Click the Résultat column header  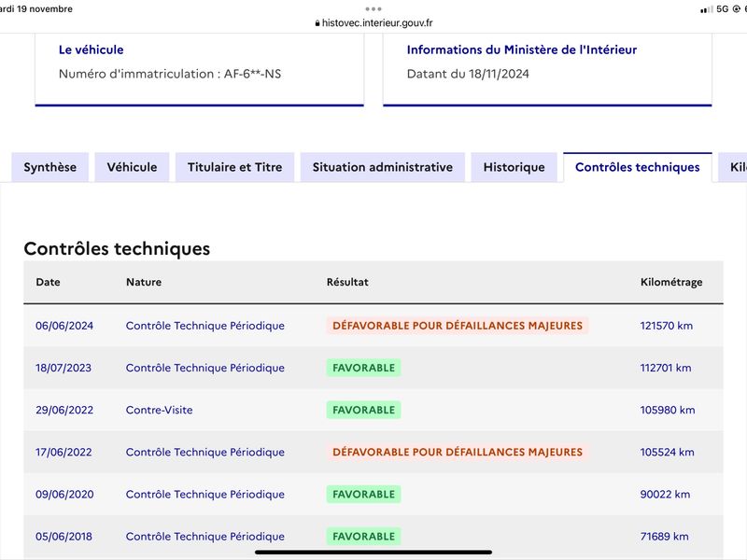347,282
